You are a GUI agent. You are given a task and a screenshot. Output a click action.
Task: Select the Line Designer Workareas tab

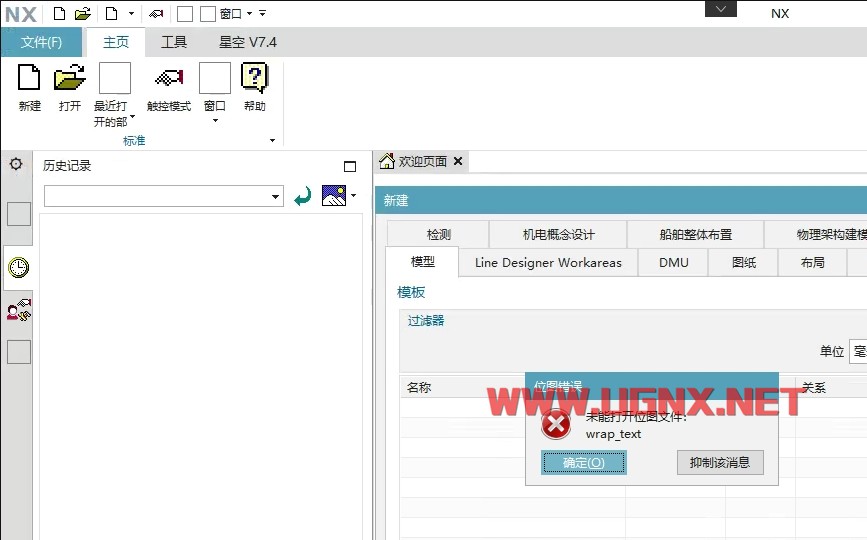pyautogui.click(x=548, y=263)
